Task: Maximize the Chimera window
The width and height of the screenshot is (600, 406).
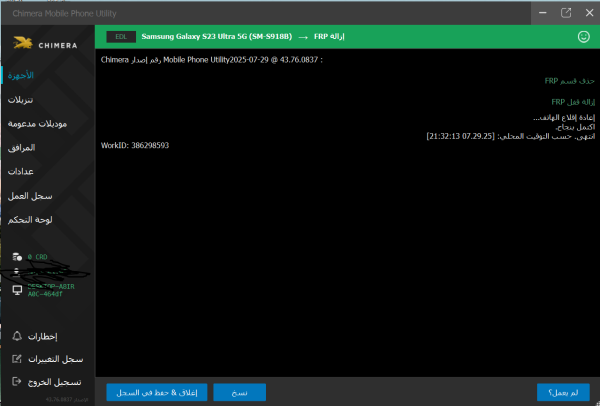Action: coord(566,13)
